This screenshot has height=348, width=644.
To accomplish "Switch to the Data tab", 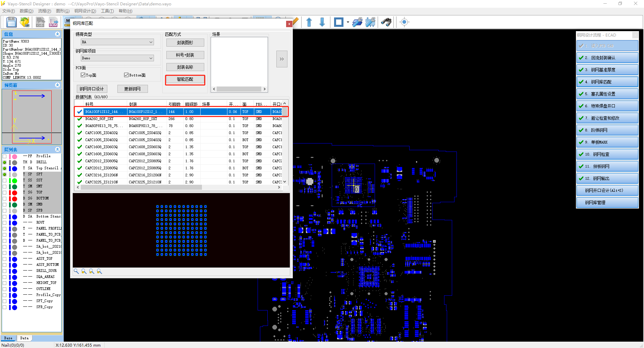I will [24, 338].
